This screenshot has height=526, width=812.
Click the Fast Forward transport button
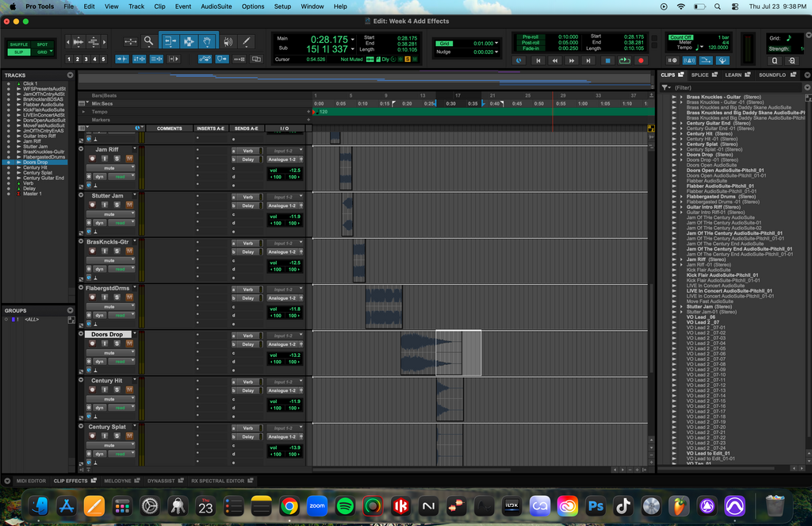click(x=572, y=60)
